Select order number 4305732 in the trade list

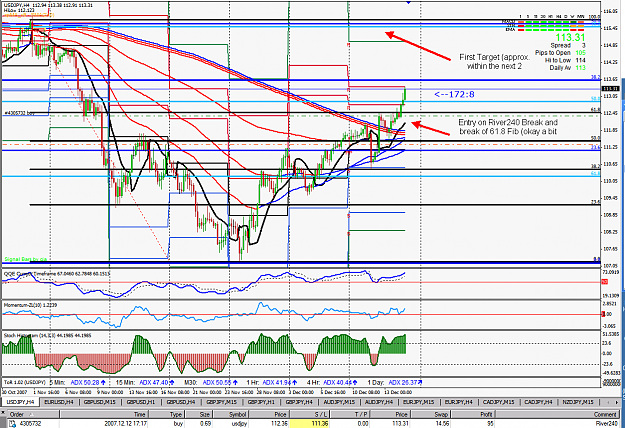29,424
